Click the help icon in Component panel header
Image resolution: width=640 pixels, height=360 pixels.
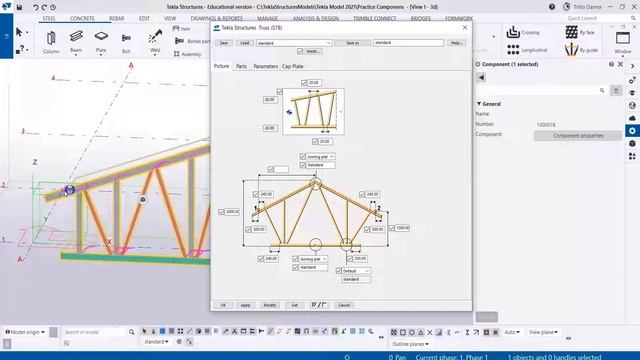(611, 64)
